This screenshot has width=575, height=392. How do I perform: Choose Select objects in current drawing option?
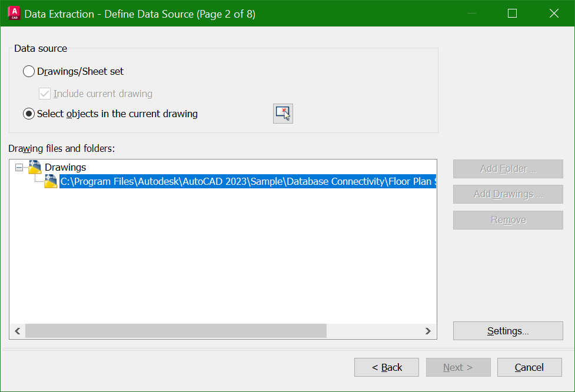29,114
